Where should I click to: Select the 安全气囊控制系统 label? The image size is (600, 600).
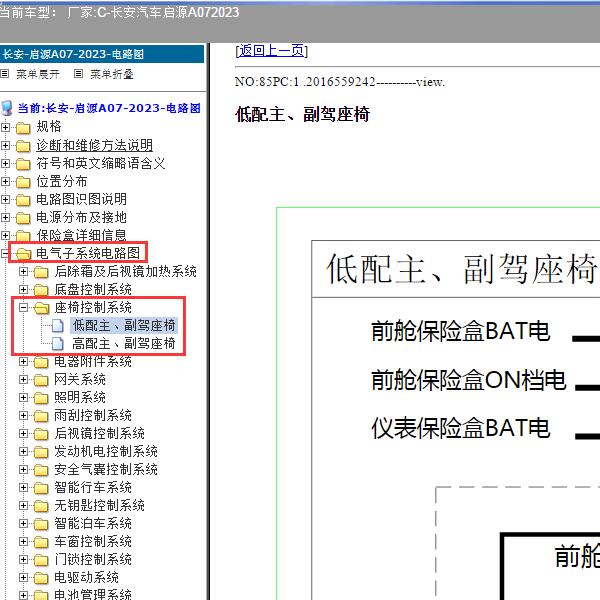(106, 469)
